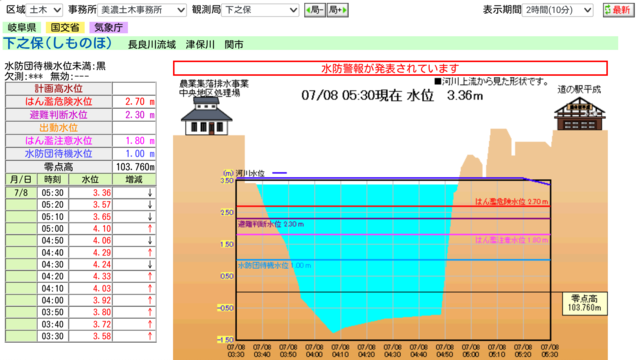Click the はん濫危険水位 2.70m chart label
Viewport: 640px width, 360px height.
(x=511, y=202)
